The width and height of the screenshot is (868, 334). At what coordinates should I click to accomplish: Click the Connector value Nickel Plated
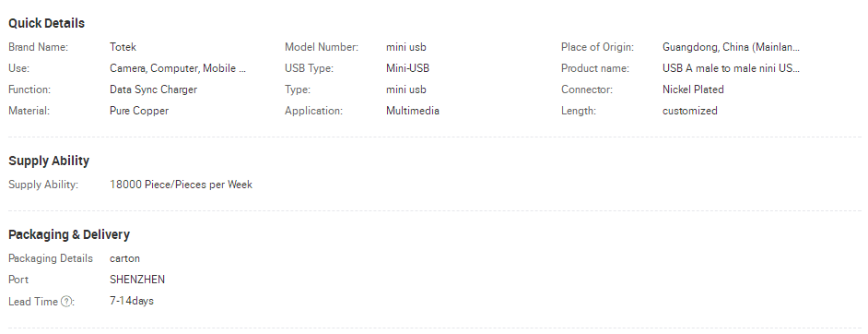click(693, 89)
